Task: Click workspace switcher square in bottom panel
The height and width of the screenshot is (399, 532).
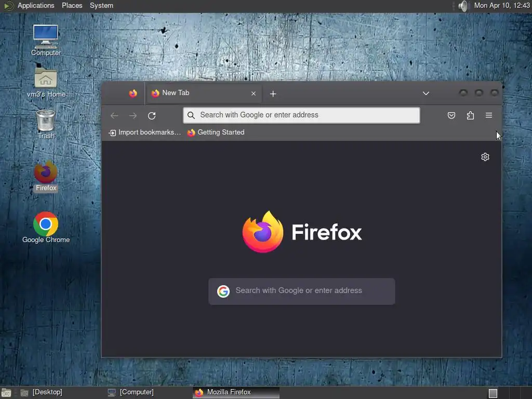Action: tap(493, 393)
